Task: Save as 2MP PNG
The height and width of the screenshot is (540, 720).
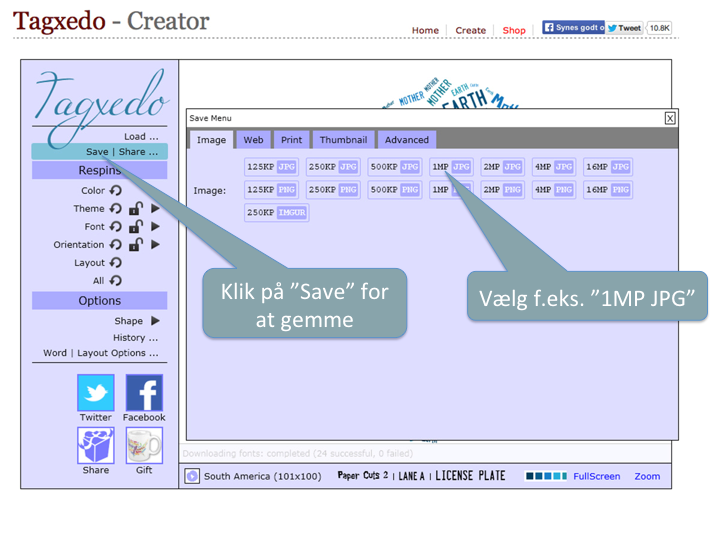Action: (502, 190)
